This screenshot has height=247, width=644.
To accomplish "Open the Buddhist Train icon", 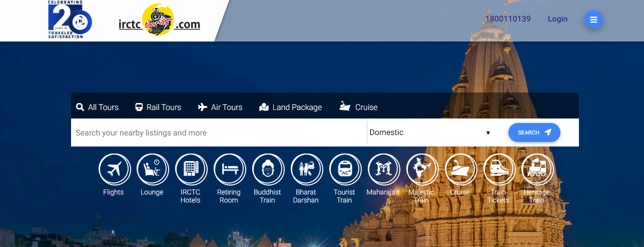I will tap(269, 169).
